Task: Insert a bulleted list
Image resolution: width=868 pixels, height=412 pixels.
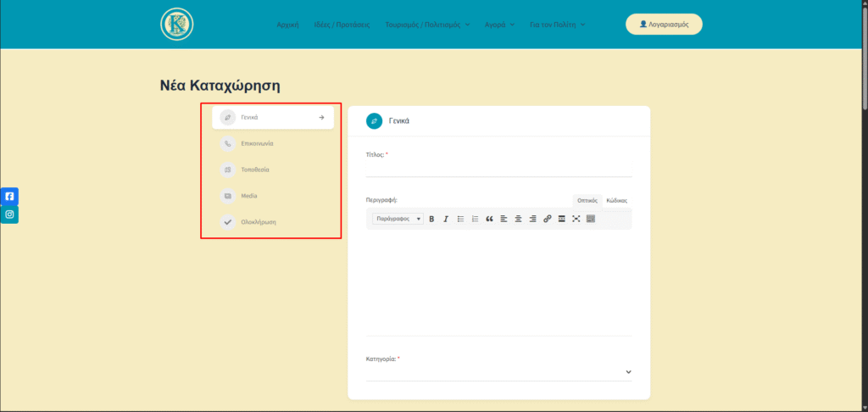Action: tap(460, 219)
